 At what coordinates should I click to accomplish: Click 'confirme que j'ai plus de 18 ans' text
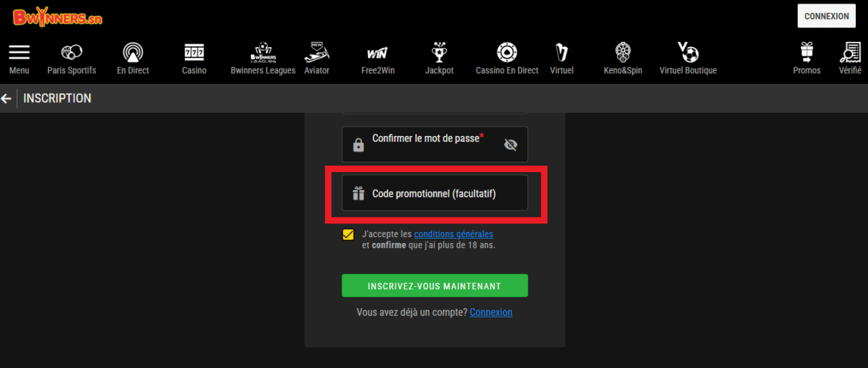pyautogui.click(x=434, y=245)
